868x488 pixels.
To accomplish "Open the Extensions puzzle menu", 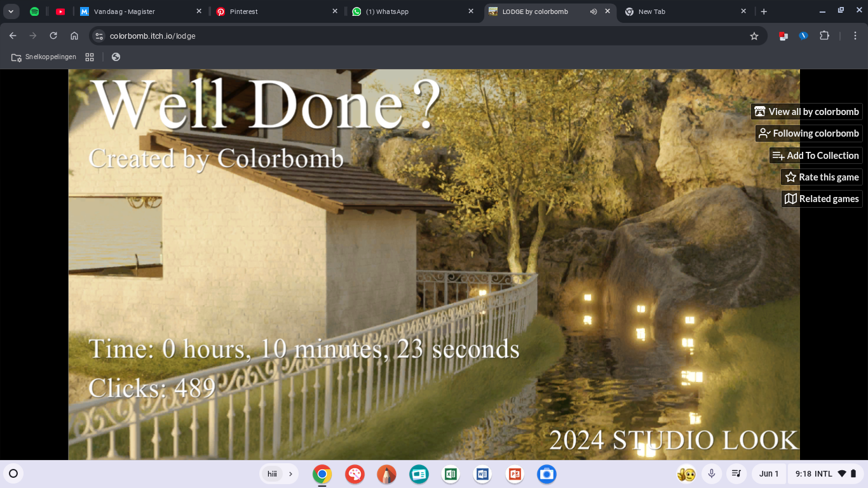I will click(824, 36).
